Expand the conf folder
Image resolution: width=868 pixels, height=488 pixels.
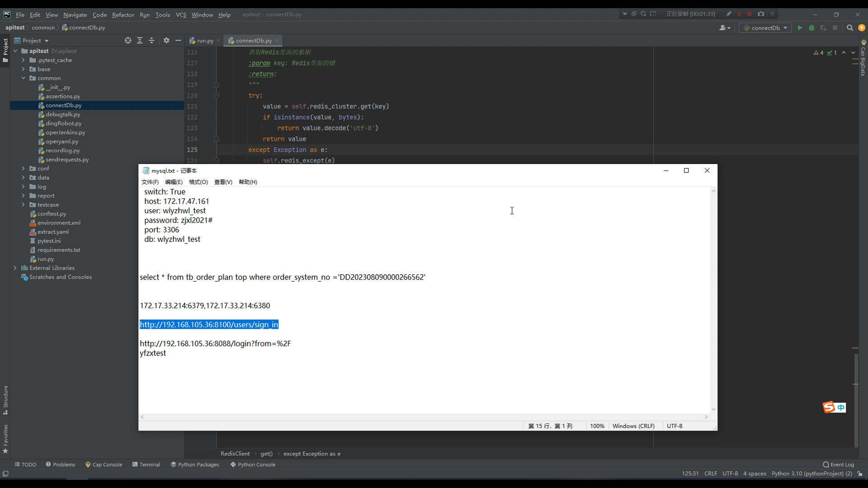[23, 169]
